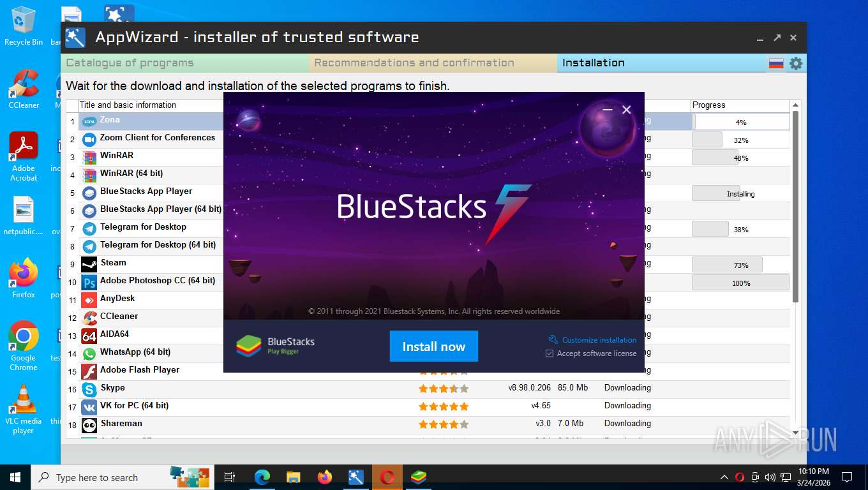Open the Firefox desktop shortcut
The image size is (868, 490).
tap(24, 279)
